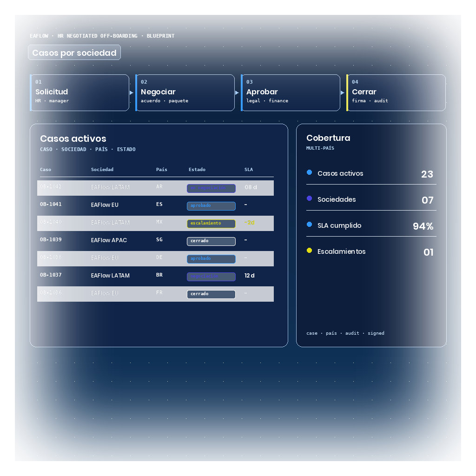Click the DE country code
Viewport: 476px width, 476px height.
click(159, 257)
